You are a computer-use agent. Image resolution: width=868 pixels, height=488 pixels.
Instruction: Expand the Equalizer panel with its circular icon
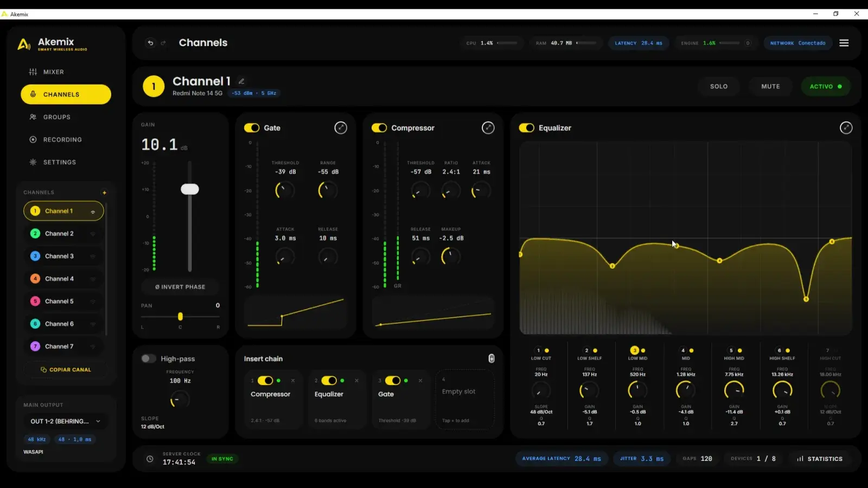tap(846, 128)
